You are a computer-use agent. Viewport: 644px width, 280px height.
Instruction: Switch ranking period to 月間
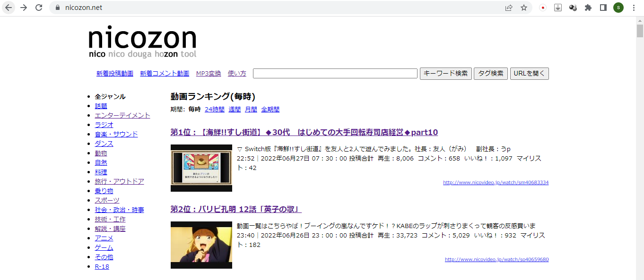click(x=251, y=110)
